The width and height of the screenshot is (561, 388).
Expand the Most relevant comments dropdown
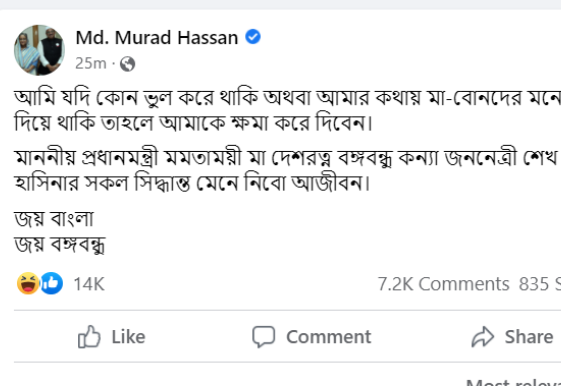(x=514, y=383)
